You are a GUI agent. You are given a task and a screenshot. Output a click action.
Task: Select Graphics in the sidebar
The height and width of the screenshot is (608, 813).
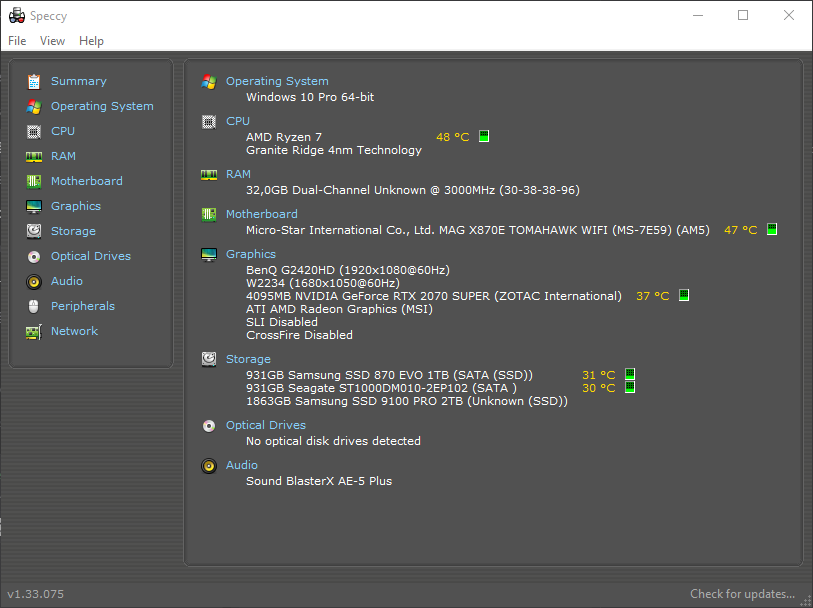click(76, 206)
